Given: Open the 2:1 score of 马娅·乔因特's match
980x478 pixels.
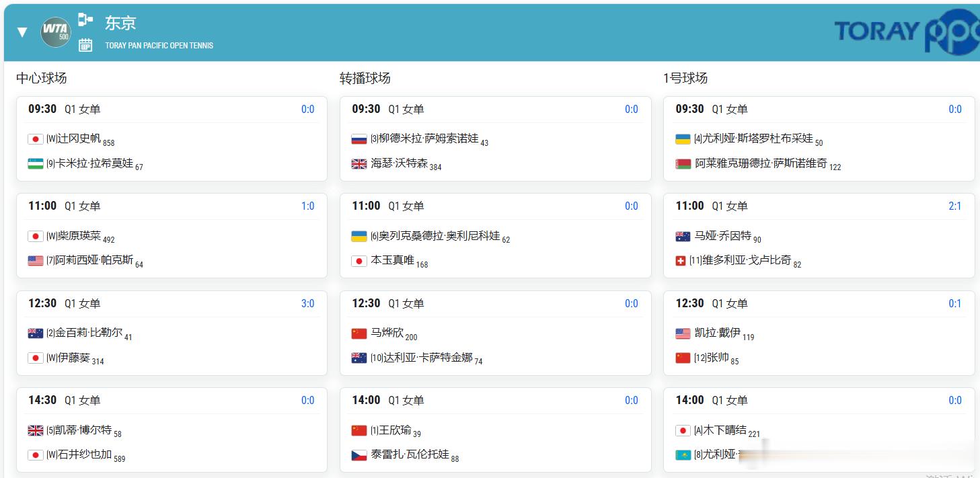Looking at the screenshot, I should (x=955, y=206).
